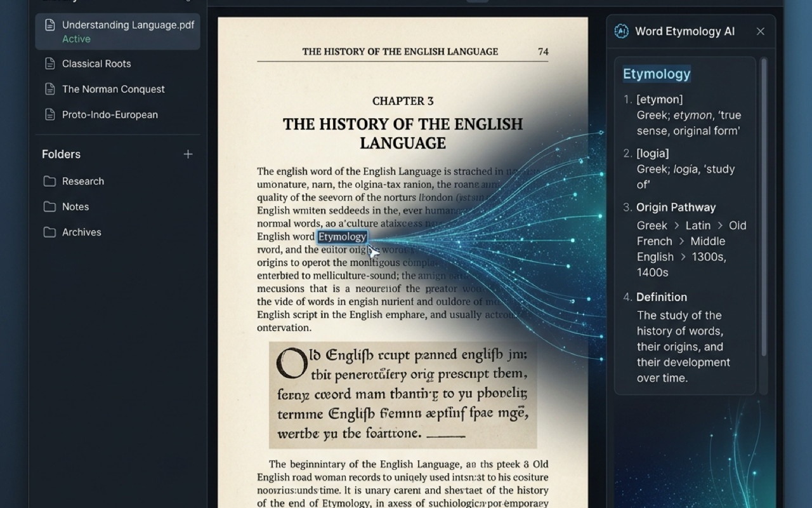Click the file icon beside Proto-Indo-European

click(49, 114)
